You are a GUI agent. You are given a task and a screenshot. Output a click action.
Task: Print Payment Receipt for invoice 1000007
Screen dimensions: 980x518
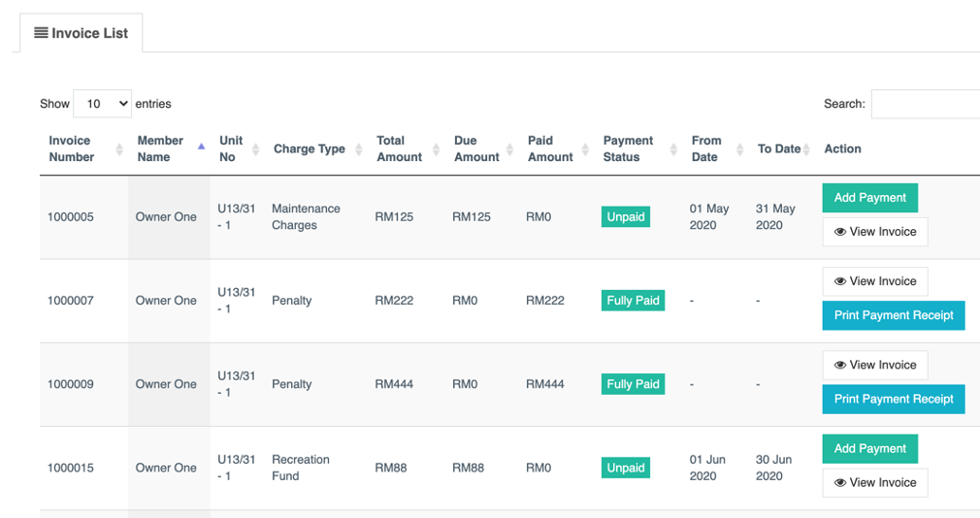coord(894,315)
